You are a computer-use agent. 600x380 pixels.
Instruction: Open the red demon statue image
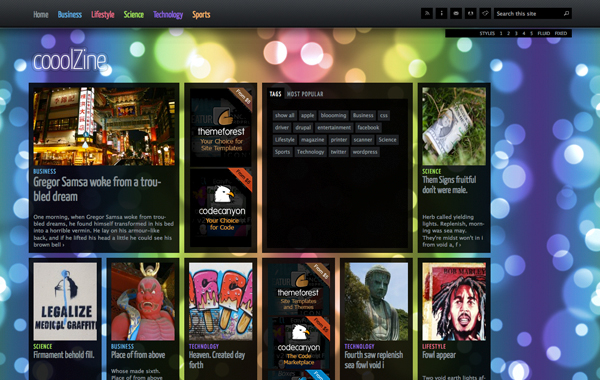[x=143, y=302]
